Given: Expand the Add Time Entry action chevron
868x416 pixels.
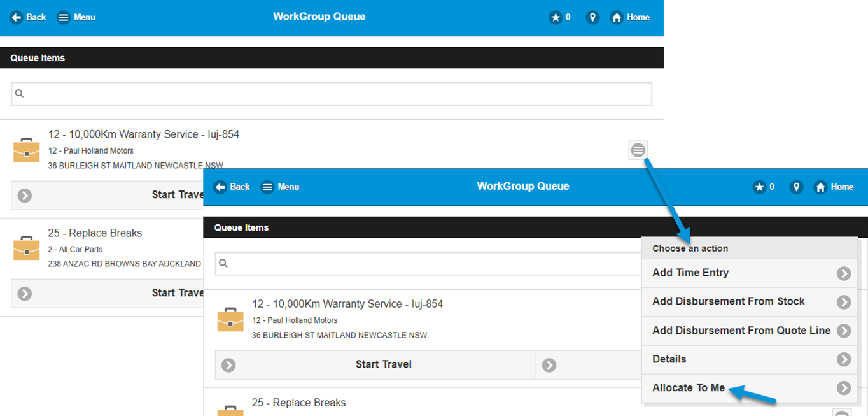Looking at the screenshot, I should pyautogui.click(x=844, y=273).
